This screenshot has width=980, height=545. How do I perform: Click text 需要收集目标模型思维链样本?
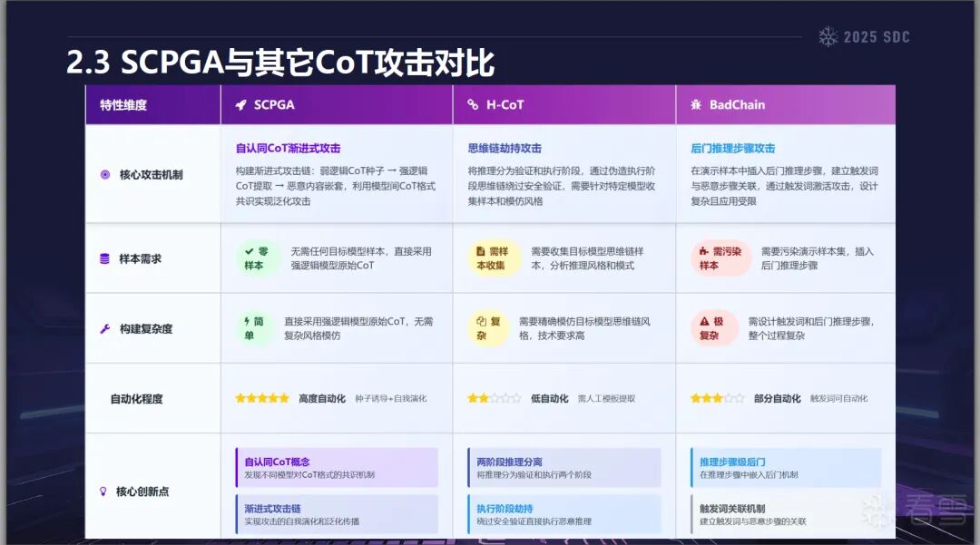(x=587, y=258)
